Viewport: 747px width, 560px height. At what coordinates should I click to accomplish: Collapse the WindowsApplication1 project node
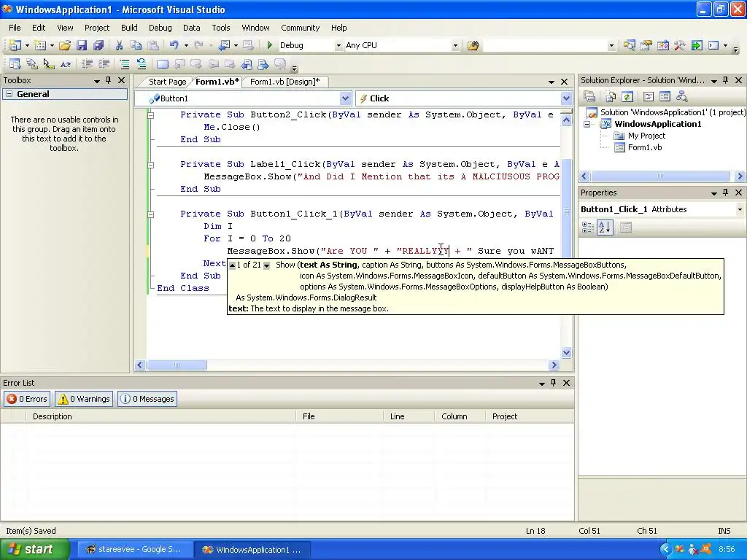pos(587,124)
